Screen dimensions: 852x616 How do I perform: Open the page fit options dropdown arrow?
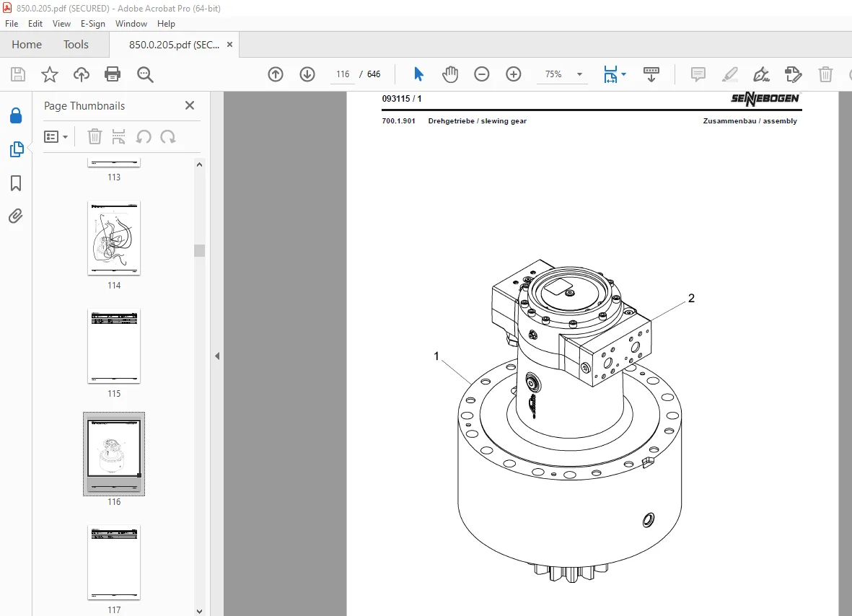click(x=623, y=74)
